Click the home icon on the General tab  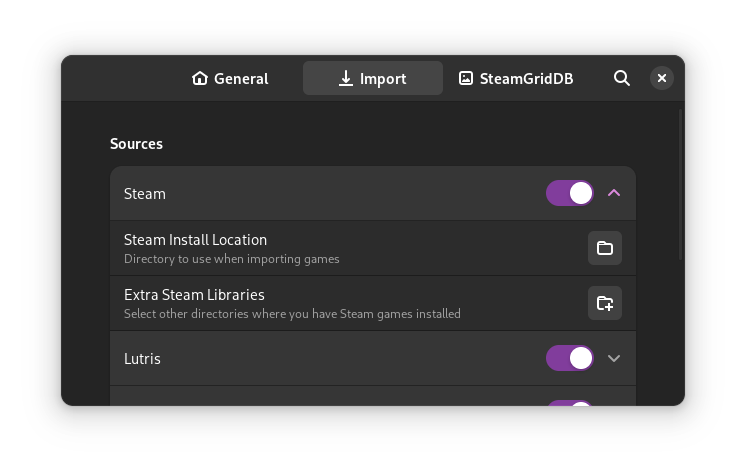[x=200, y=78]
